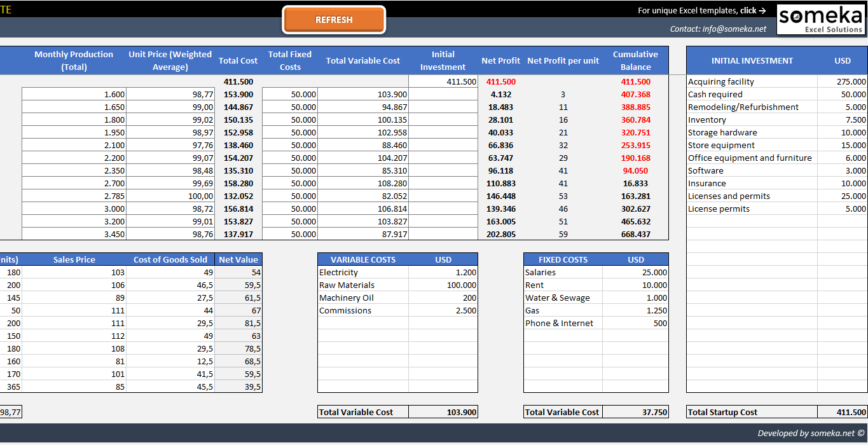Viewport: 868px width, 445px height.
Task: Select the FIXED COSTS table header
Action: coord(563,259)
